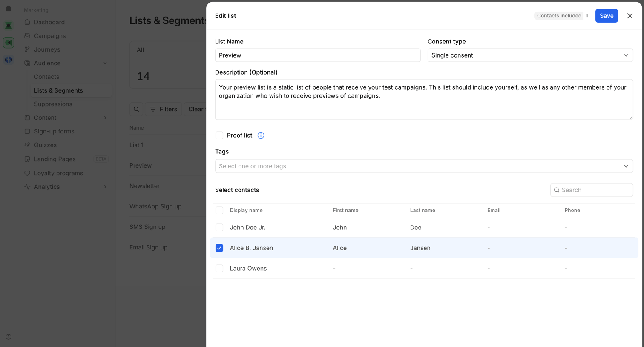Expand the Content menu chevron
The height and width of the screenshot is (347, 644).
click(x=105, y=118)
